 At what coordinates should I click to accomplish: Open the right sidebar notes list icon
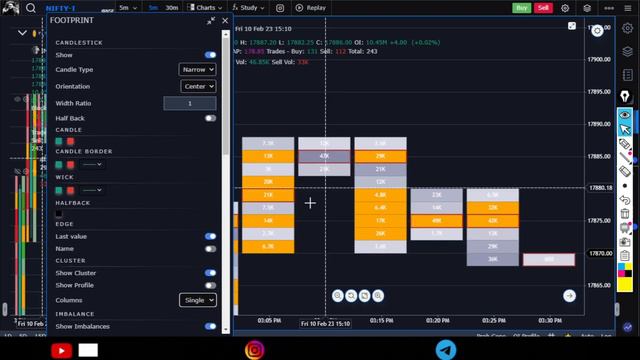(627, 75)
